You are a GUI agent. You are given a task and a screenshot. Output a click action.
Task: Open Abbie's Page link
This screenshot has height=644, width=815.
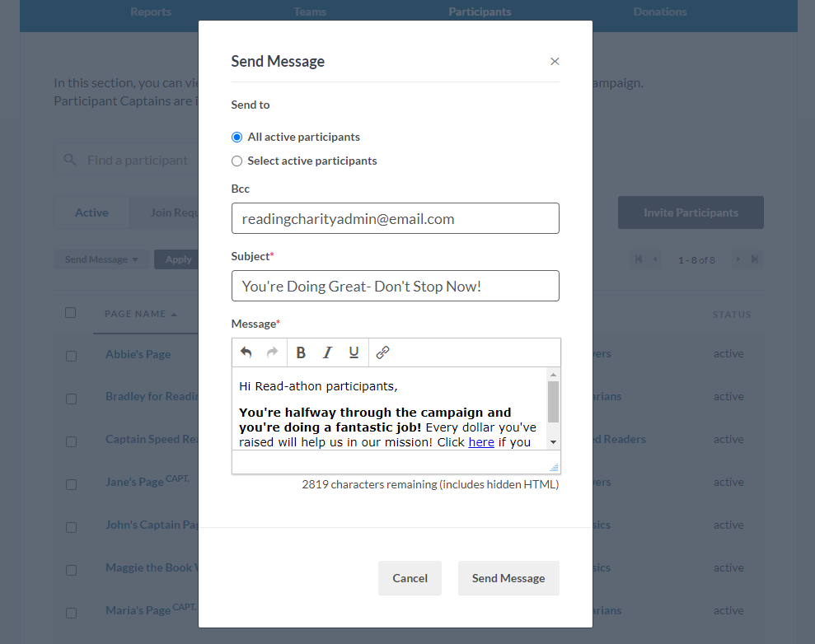click(138, 354)
